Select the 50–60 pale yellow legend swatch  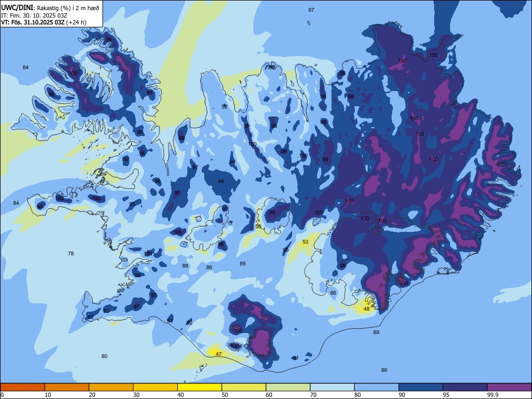click(x=244, y=387)
